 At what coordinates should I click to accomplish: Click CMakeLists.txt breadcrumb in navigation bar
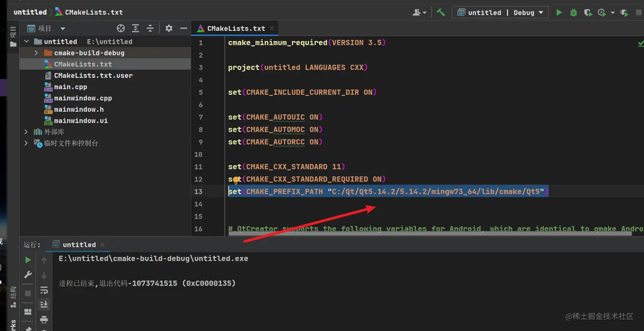(89, 12)
